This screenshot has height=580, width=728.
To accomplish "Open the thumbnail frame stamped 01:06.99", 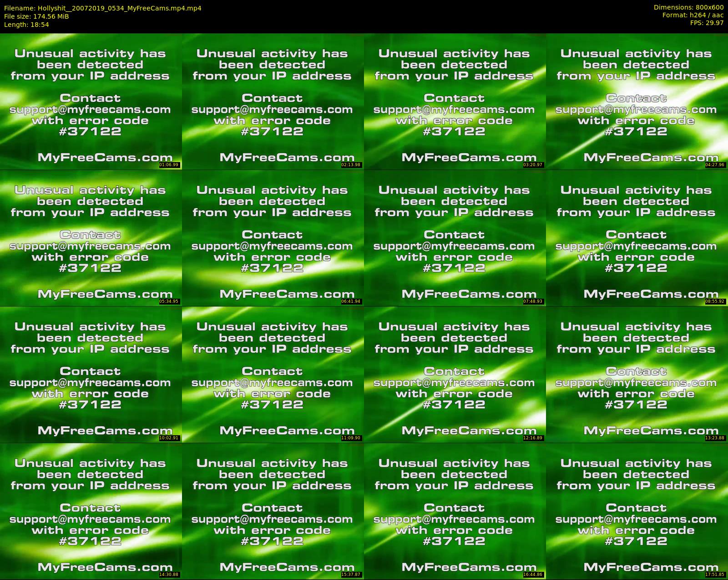I will tap(91, 101).
